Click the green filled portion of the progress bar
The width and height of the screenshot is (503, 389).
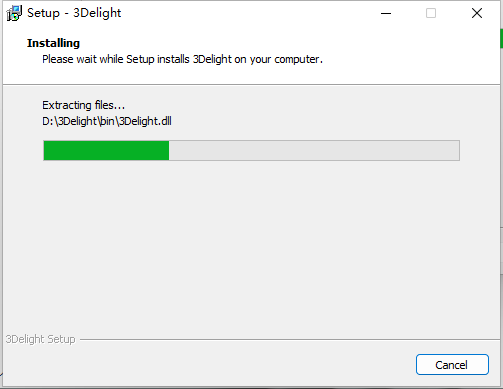coord(106,151)
